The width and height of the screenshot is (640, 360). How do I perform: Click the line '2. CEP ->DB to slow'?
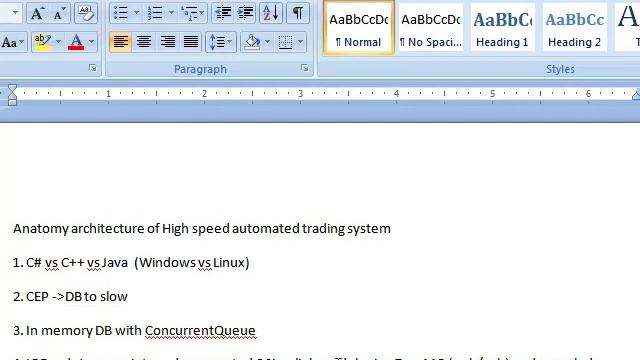pyautogui.click(x=70, y=296)
